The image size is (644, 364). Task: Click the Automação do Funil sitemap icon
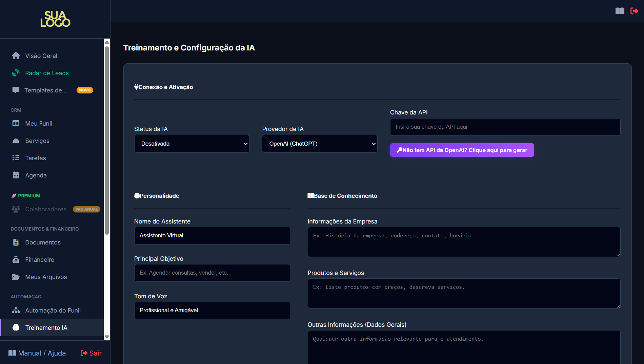click(16, 310)
